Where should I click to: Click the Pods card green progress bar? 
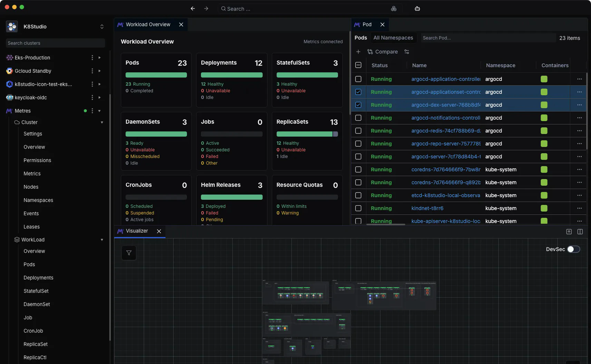point(156,75)
